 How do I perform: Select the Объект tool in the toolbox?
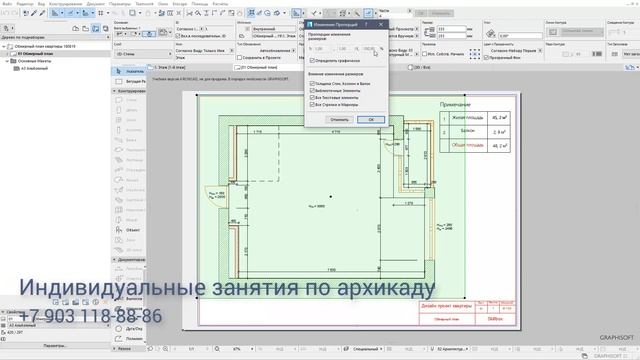tap(128, 230)
